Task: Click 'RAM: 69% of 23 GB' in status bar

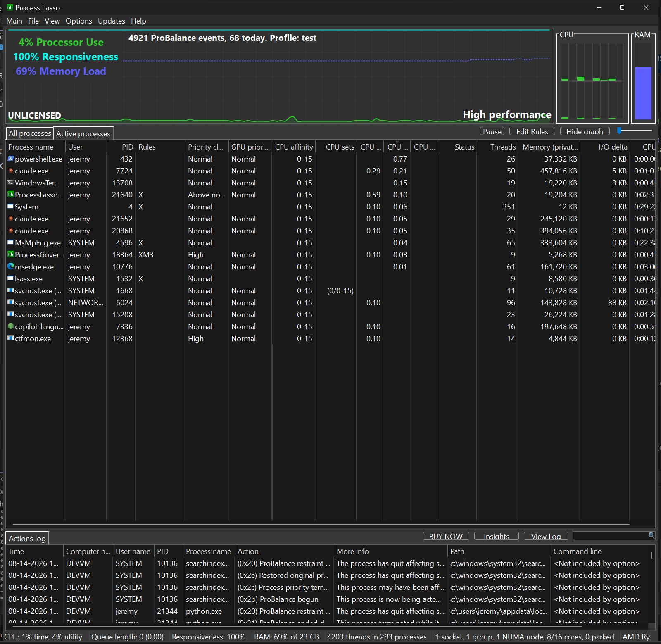Action: pos(286,637)
